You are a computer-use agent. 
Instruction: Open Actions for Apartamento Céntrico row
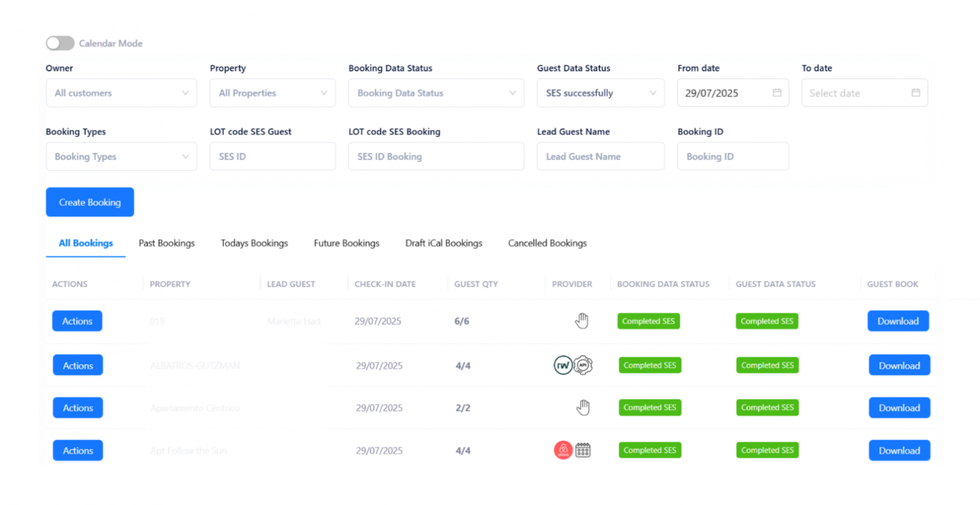(x=78, y=408)
